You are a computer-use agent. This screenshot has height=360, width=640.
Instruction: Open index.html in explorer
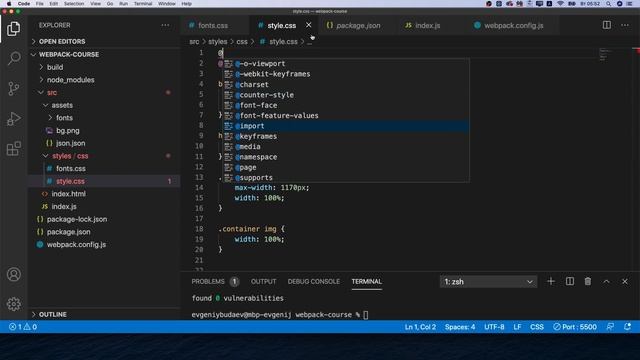point(104,194)
